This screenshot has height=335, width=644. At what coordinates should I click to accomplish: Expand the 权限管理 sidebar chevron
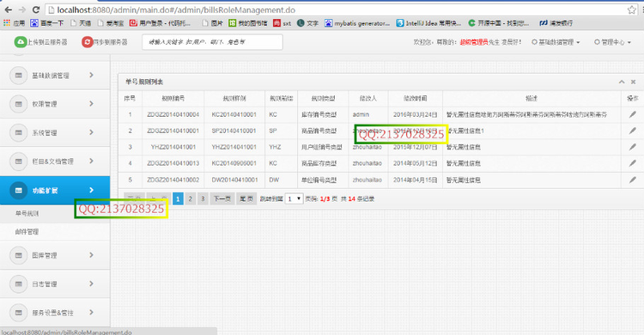tap(91, 104)
